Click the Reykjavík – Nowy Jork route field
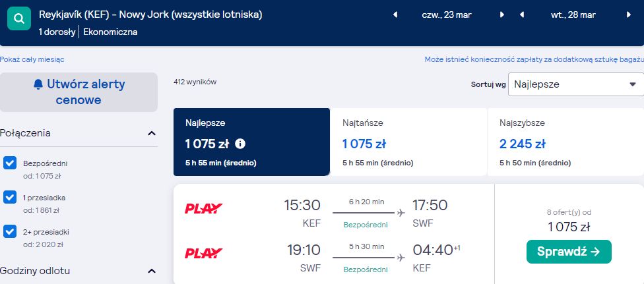The height and width of the screenshot is (284, 644). pos(150,14)
